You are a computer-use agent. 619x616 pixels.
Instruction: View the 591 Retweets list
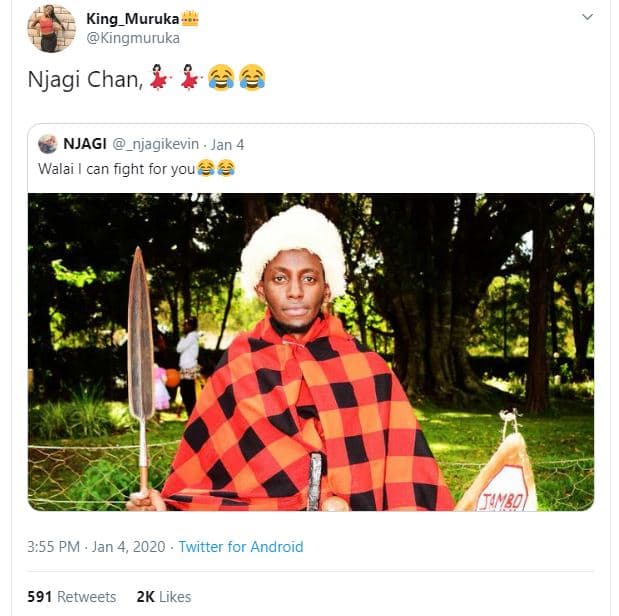(71, 597)
